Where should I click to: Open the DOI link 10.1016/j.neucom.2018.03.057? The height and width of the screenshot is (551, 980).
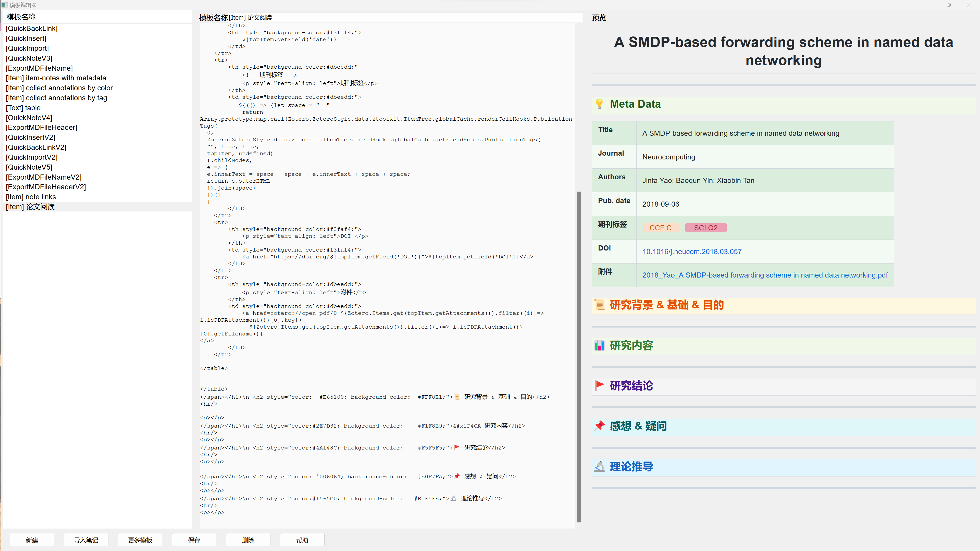pyautogui.click(x=692, y=251)
